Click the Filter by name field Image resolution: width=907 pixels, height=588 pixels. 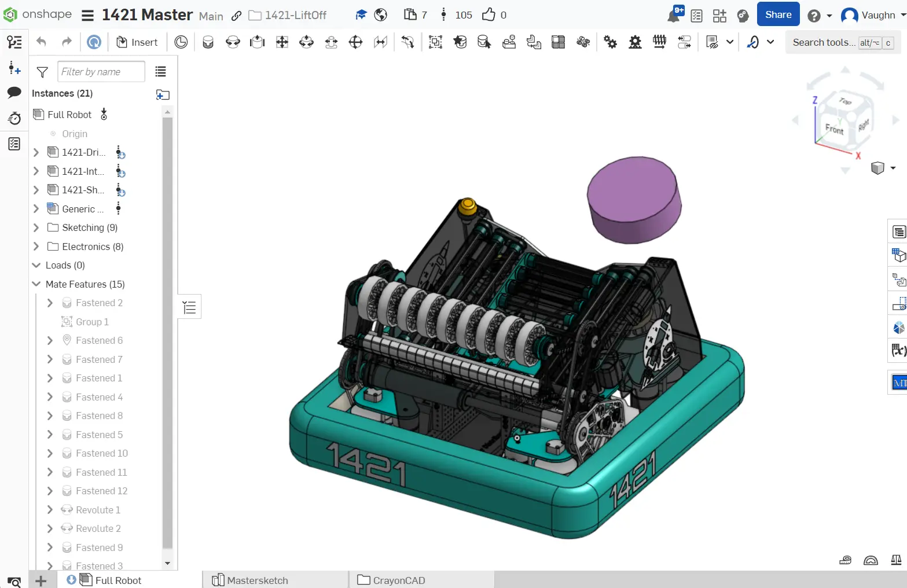click(101, 72)
